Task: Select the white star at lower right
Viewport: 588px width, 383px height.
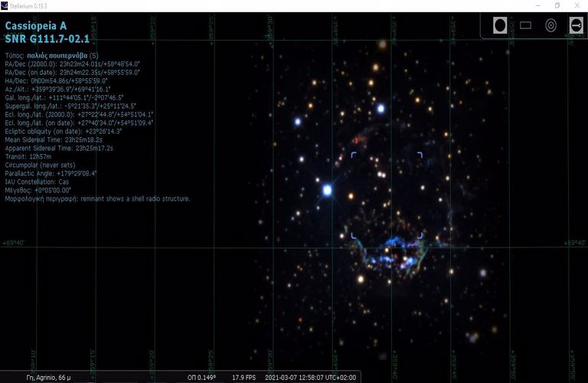Action: point(483,272)
